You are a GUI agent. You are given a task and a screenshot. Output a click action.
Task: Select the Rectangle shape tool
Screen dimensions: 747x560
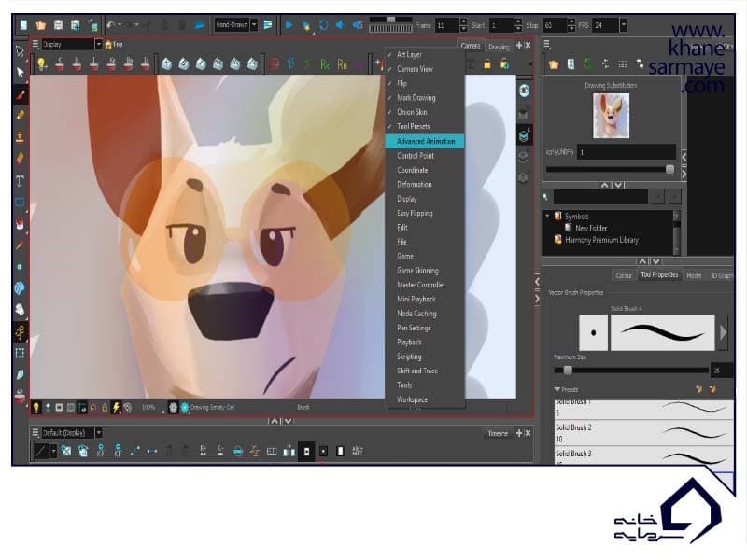click(x=20, y=202)
